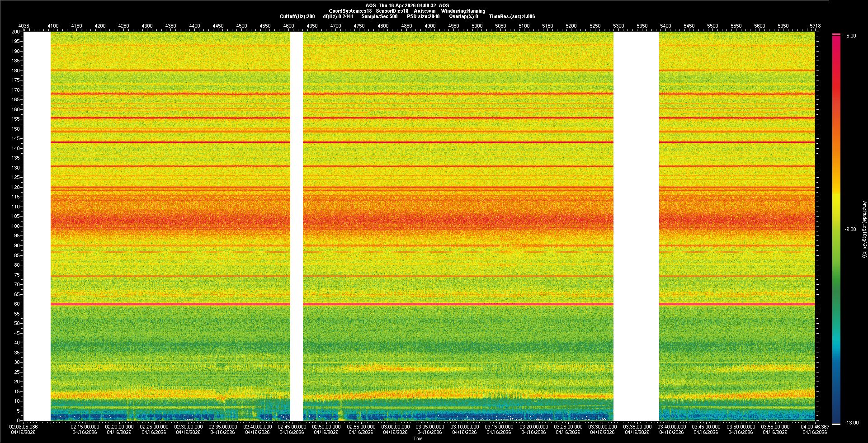
Task: Click the 60 Hz red spectral line
Action: tap(407, 304)
